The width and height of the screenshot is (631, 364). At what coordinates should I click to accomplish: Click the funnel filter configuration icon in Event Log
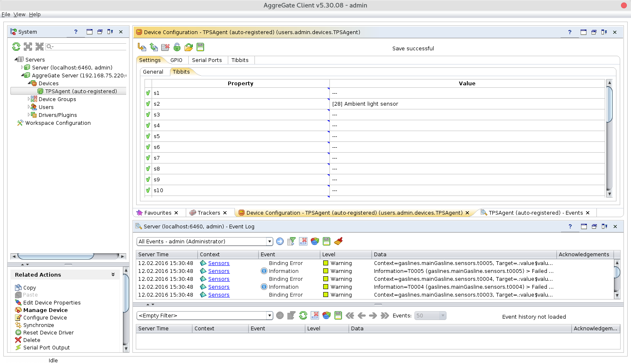pyautogui.click(x=292, y=241)
